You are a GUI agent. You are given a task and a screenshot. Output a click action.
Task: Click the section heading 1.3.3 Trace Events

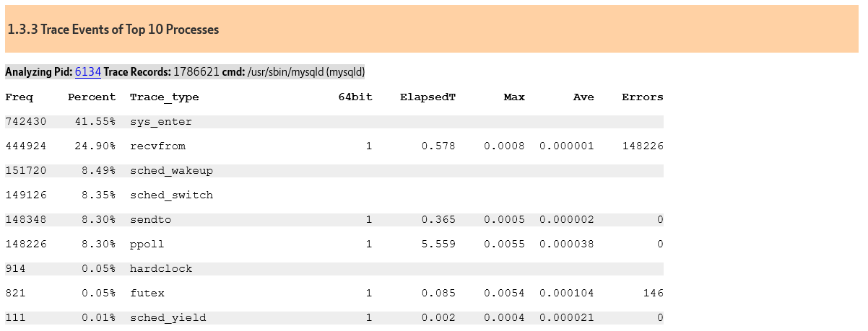click(x=113, y=30)
